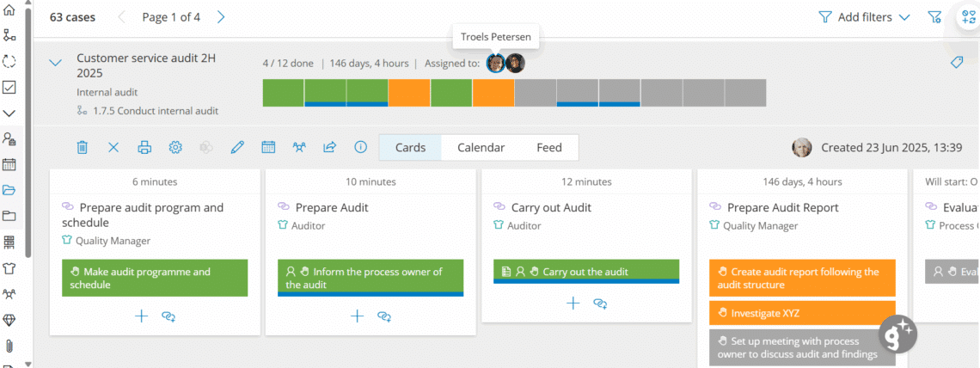Click the trash delete icon in case toolbar
Image resolution: width=980 pixels, height=368 pixels.
point(83,147)
